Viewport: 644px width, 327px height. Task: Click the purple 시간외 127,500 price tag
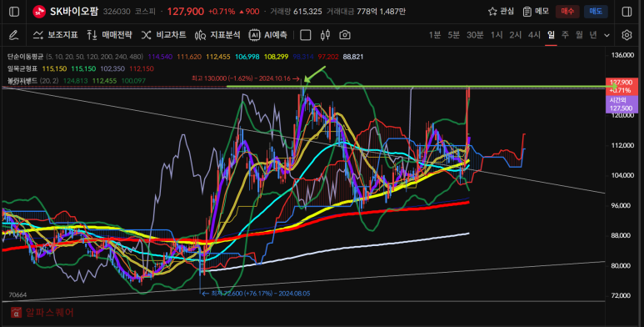[622, 104]
